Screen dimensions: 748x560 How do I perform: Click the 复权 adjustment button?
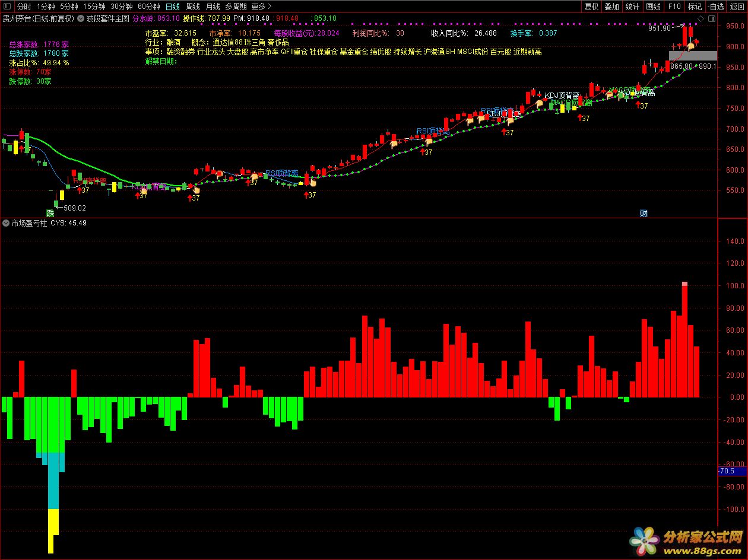click(x=591, y=7)
